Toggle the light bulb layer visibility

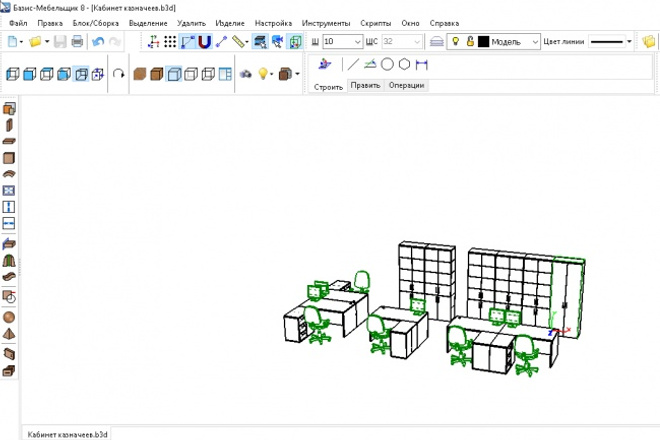pos(455,41)
